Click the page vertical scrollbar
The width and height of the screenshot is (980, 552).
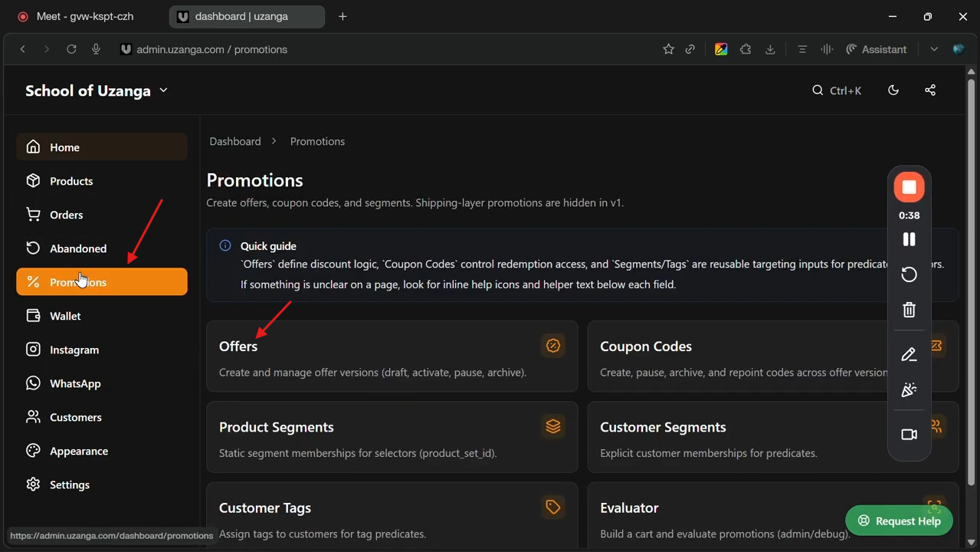[x=971, y=282]
